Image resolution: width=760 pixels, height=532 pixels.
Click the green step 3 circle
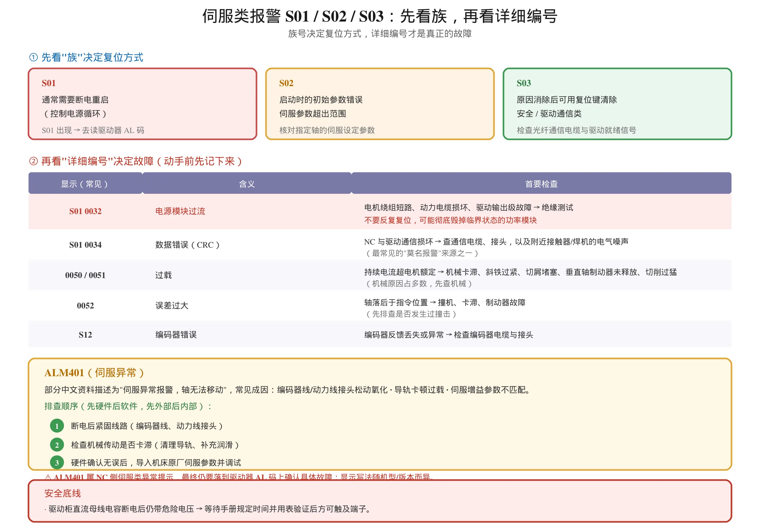pyautogui.click(x=57, y=462)
